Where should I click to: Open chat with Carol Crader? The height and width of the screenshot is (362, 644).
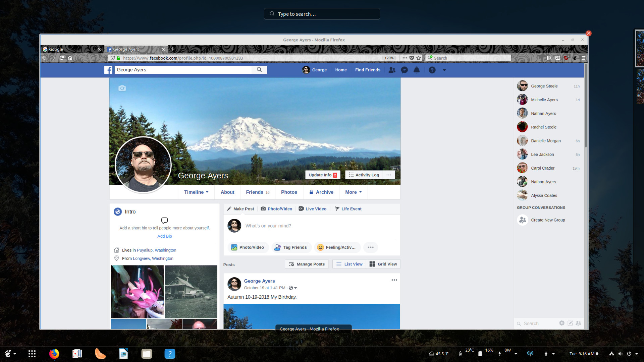[x=548, y=168]
